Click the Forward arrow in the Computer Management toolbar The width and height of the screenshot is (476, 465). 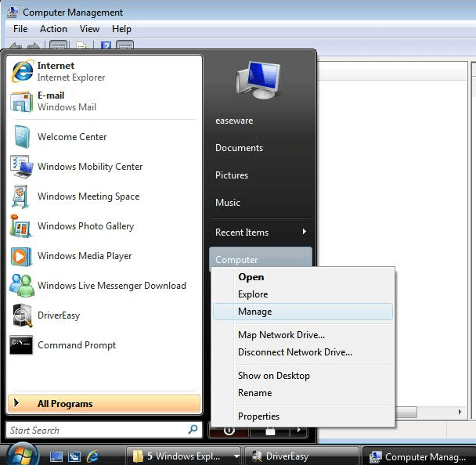[34, 46]
